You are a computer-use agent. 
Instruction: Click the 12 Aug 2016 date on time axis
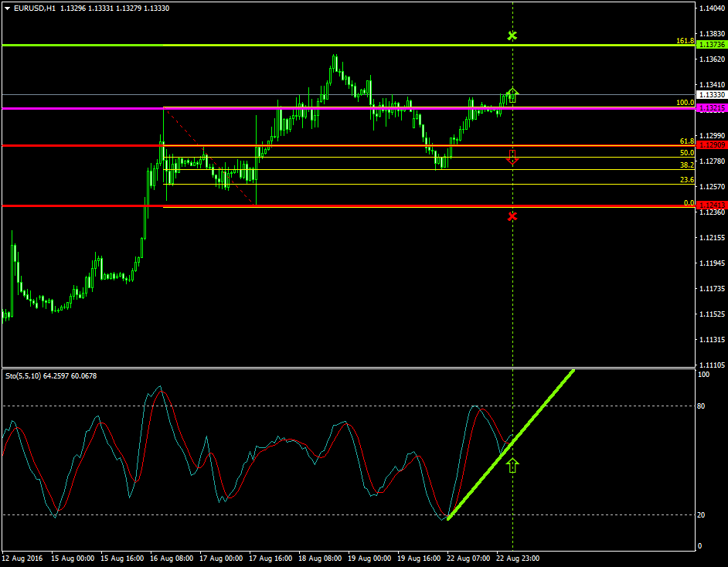tap(21, 558)
